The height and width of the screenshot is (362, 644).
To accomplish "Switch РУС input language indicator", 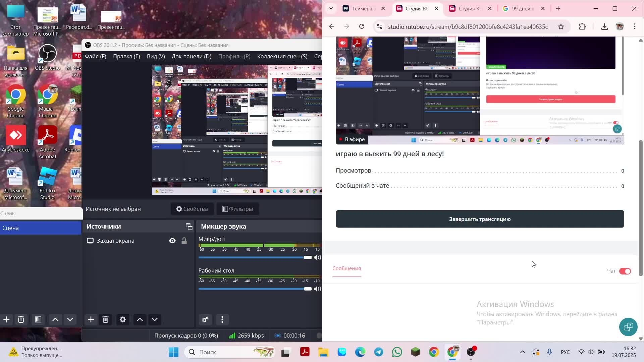I will 565,352.
